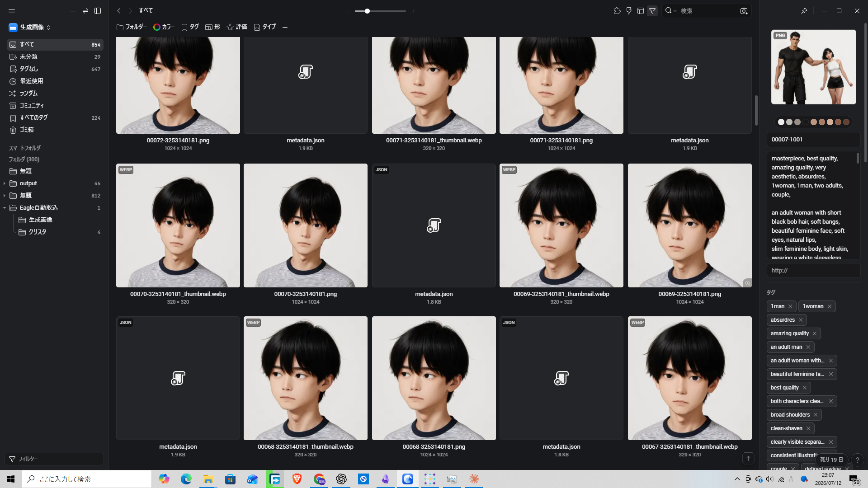Filter by フォルダー

coord(132,27)
